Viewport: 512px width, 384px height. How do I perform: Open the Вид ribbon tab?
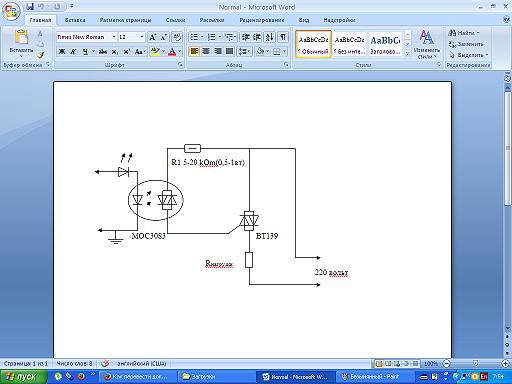point(304,20)
